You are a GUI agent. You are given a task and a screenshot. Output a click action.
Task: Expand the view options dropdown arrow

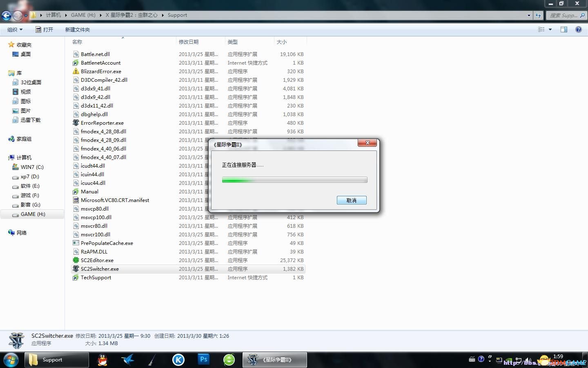[x=550, y=29]
